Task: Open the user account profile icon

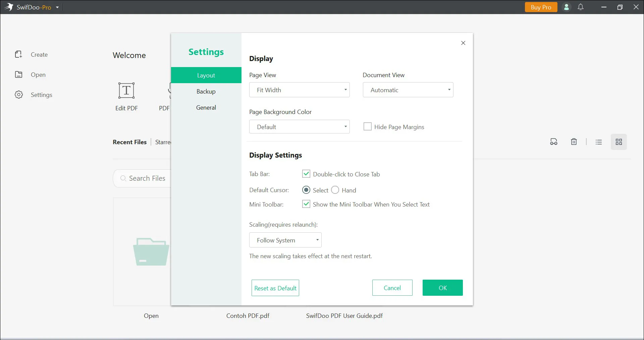Action: 566,7
